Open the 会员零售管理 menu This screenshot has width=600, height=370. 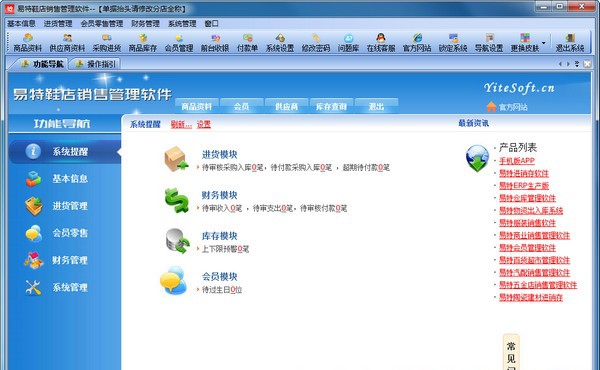(x=101, y=23)
